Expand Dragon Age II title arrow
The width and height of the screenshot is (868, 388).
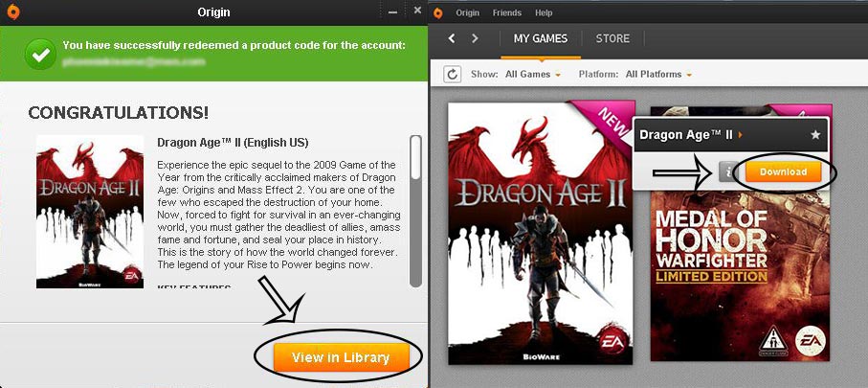741,135
